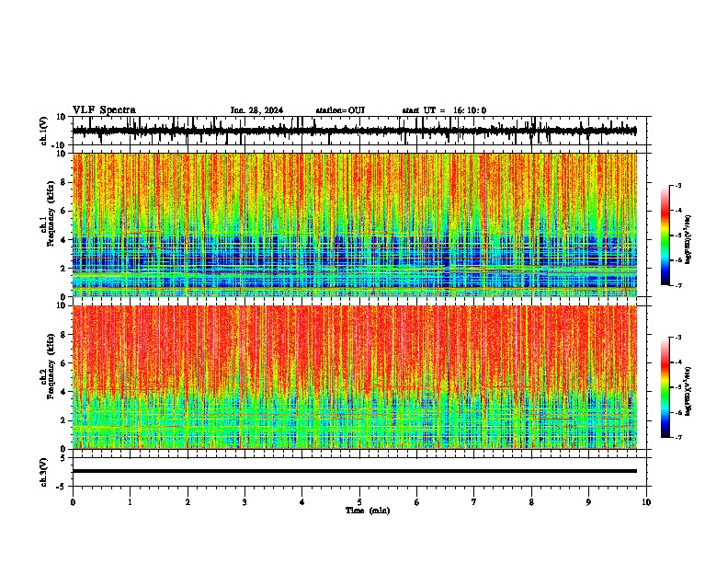Click the 'ch.3(V)' axis label

click(44, 472)
